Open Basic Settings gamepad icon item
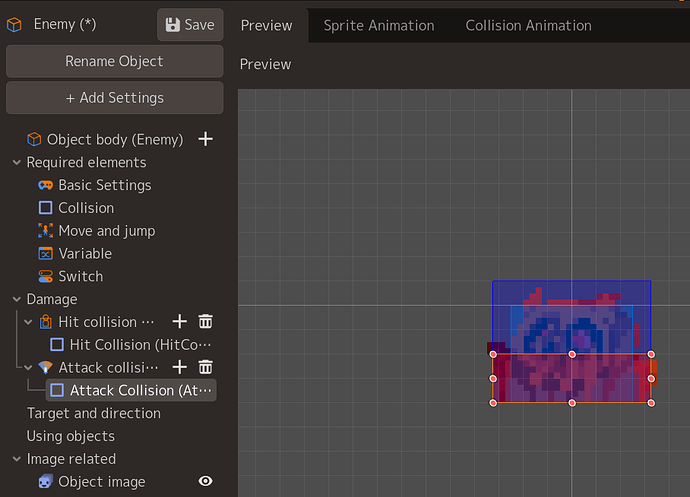690x497 pixels. [95, 185]
